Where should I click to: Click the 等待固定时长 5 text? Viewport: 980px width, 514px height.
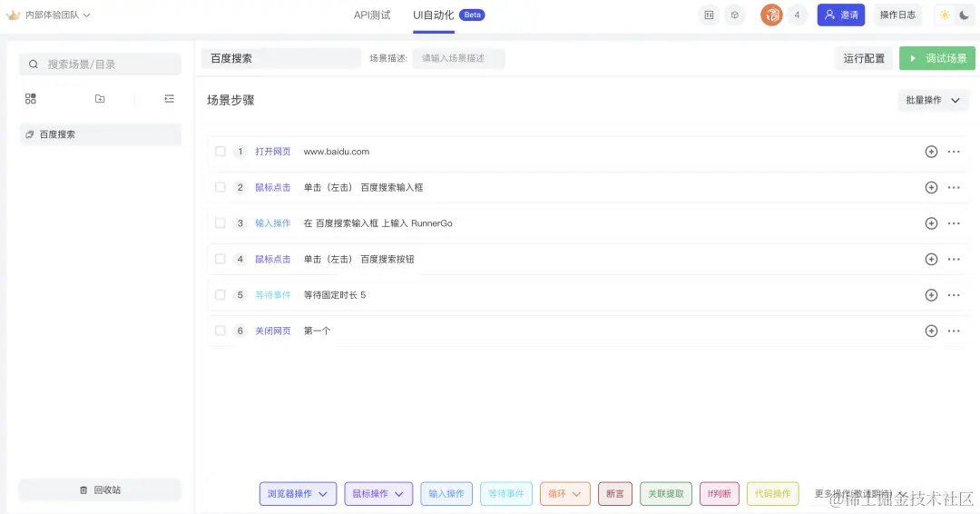tap(335, 294)
